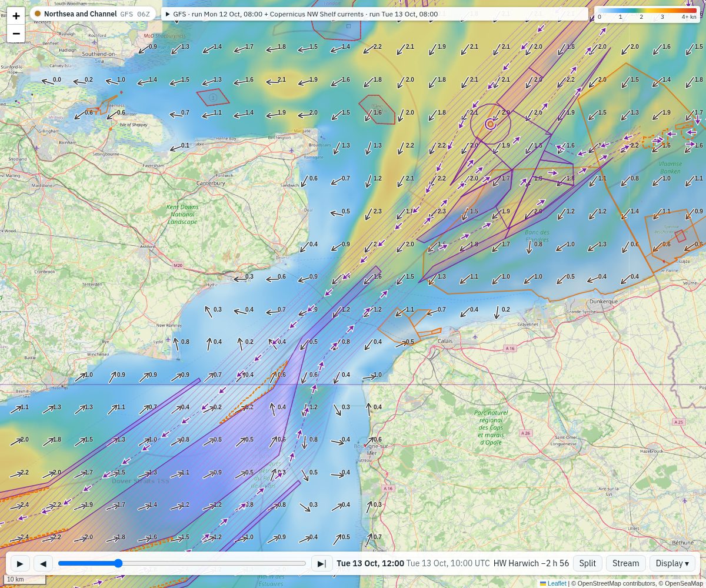Toggle Split view mode
Screen dimensions: 706x588
587,563
